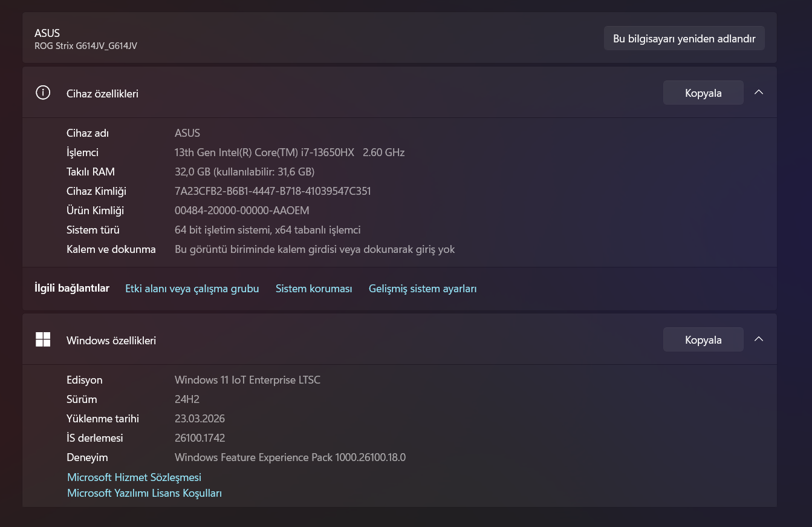Open the Sistem koruması link
The image size is (812, 527).
[x=314, y=289]
